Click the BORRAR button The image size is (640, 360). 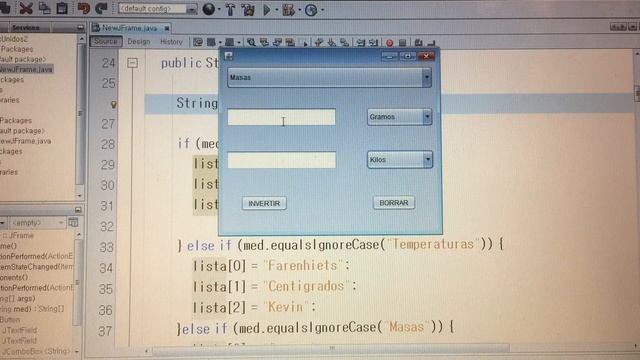pyautogui.click(x=394, y=203)
